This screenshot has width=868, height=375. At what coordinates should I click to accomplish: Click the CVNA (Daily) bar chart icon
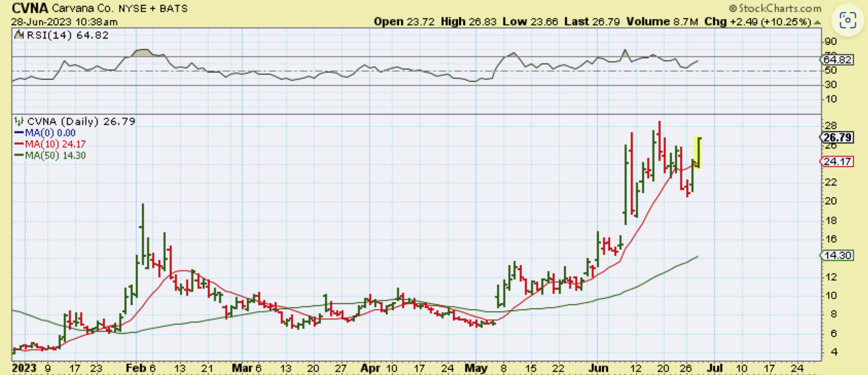tap(19, 121)
